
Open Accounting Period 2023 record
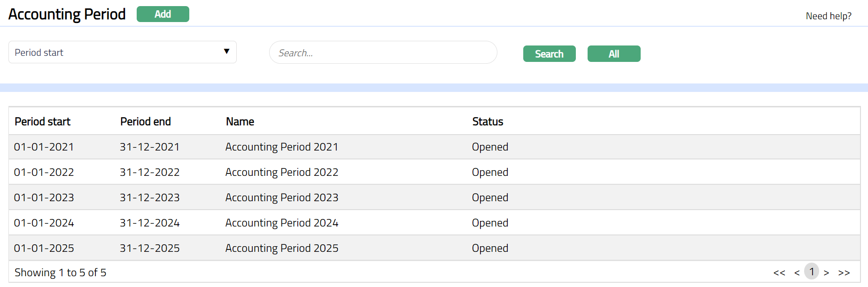[281, 197]
